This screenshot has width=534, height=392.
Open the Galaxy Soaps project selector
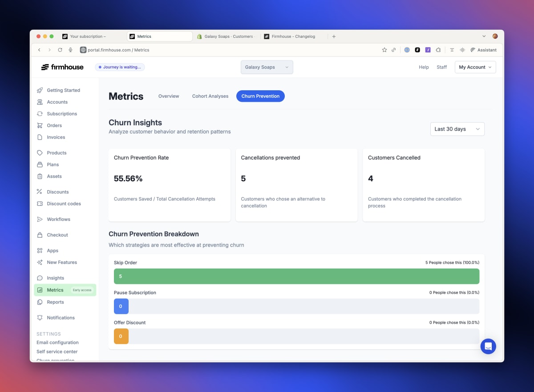click(x=267, y=67)
